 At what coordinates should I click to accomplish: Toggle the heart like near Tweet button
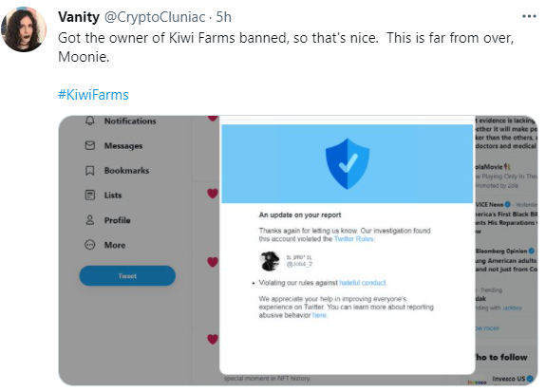[213, 262]
